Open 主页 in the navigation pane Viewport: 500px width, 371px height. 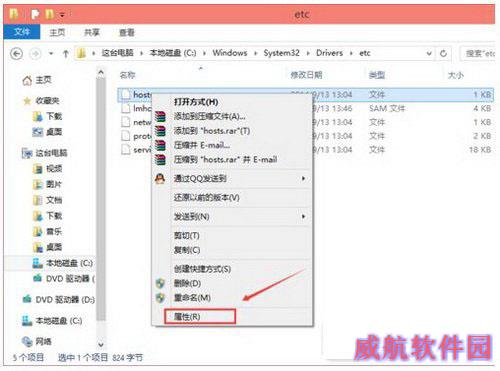[44, 80]
